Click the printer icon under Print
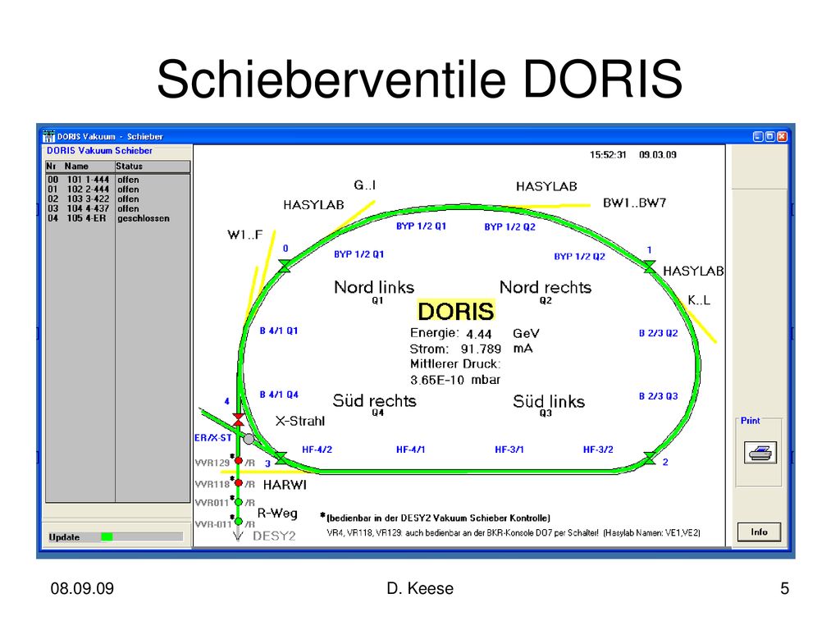This screenshot has height=630, width=840. click(x=760, y=453)
